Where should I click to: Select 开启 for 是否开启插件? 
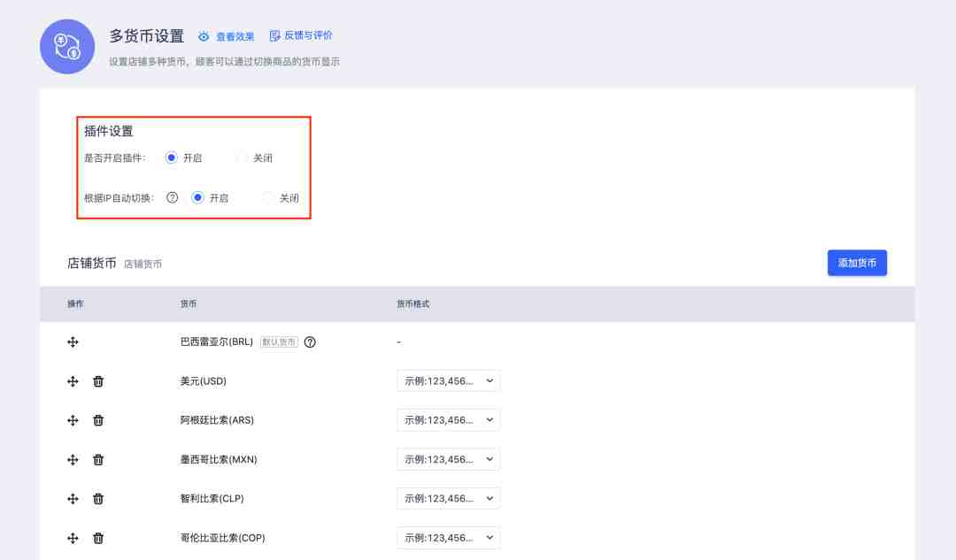pyautogui.click(x=172, y=157)
